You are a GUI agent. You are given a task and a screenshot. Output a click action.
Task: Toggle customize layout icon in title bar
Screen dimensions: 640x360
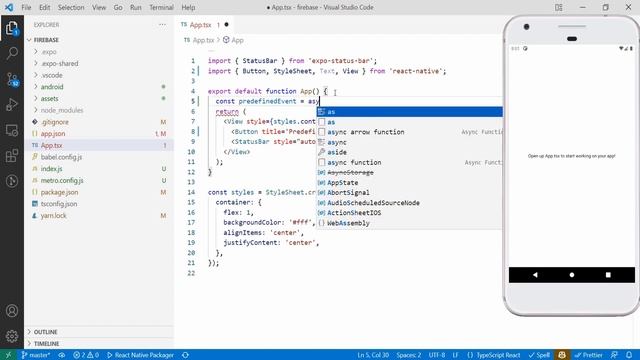559,7
